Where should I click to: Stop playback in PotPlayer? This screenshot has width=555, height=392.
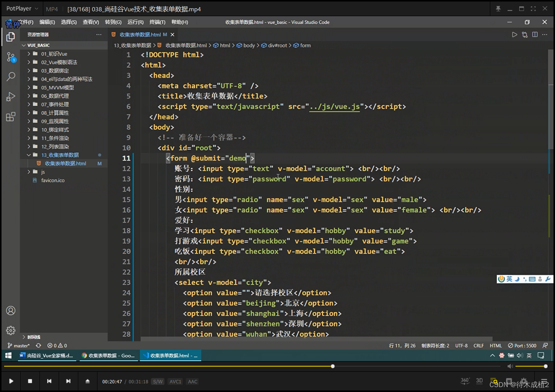pyautogui.click(x=30, y=381)
